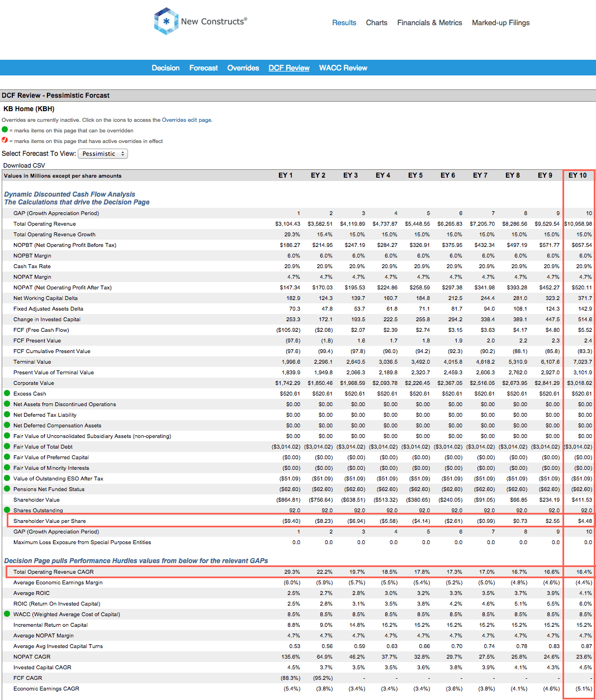Click override dot for WACC row

click(7, 614)
